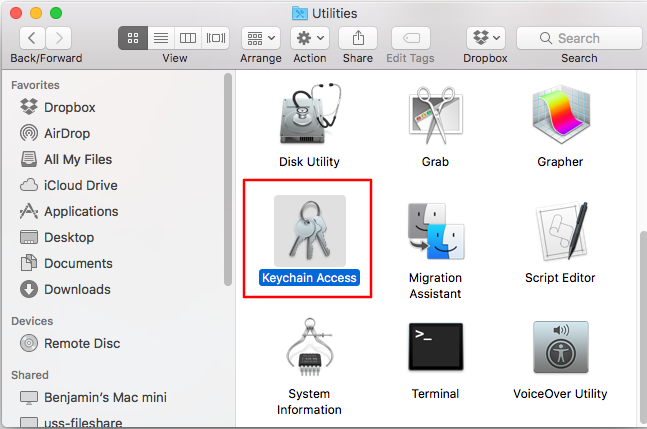Open the Arrange dropdown

261,38
